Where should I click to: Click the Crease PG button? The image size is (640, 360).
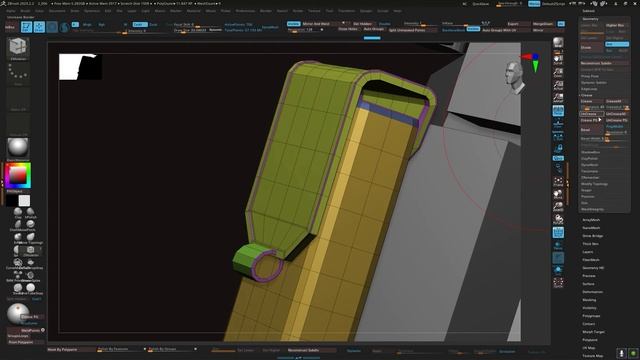(x=591, y=120)
